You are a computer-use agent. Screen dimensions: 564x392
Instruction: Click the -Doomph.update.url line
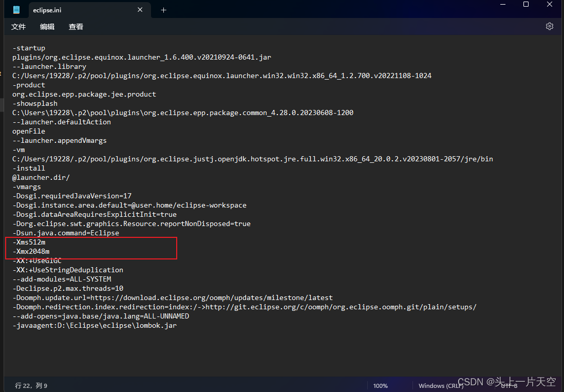pos(173,298)
